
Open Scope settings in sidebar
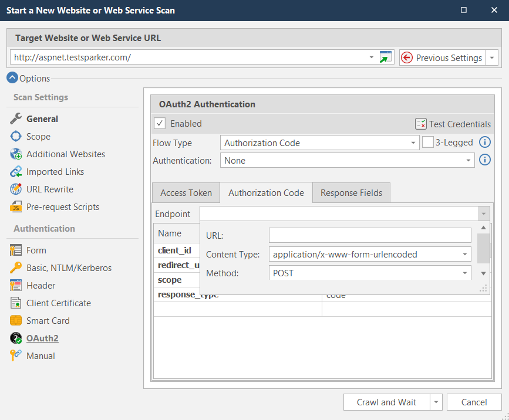coord(38,137)
